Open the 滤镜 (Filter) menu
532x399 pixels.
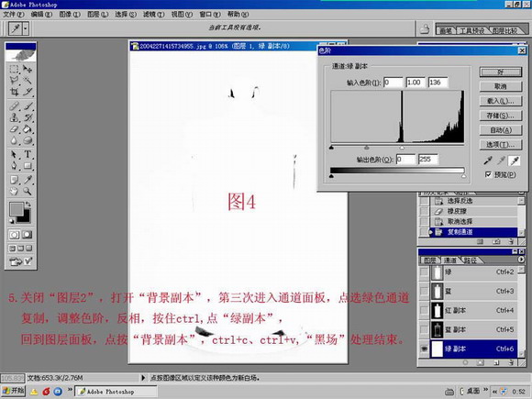pos(153,15)
